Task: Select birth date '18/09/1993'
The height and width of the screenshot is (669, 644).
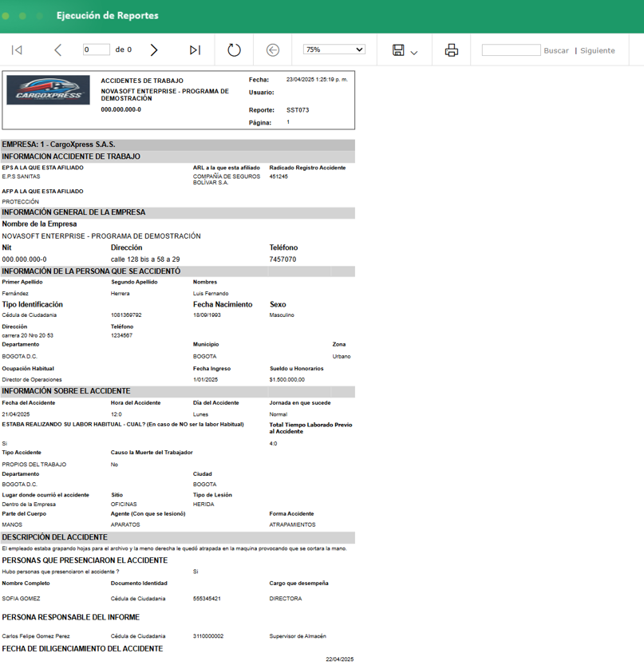Action: (x=207, y=315)
